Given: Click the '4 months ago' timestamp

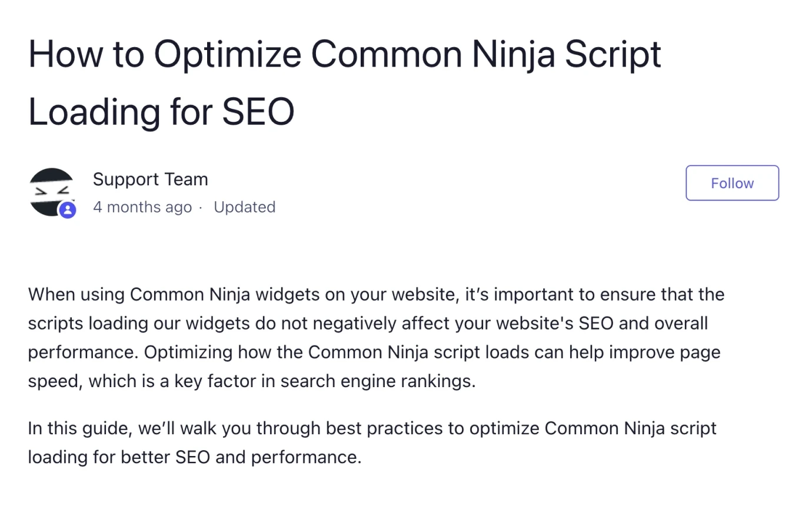Looking at the screenshot, I should [142, 207].
